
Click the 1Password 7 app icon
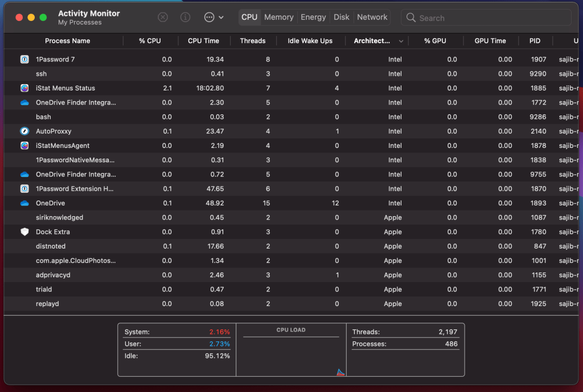point(24,59)
